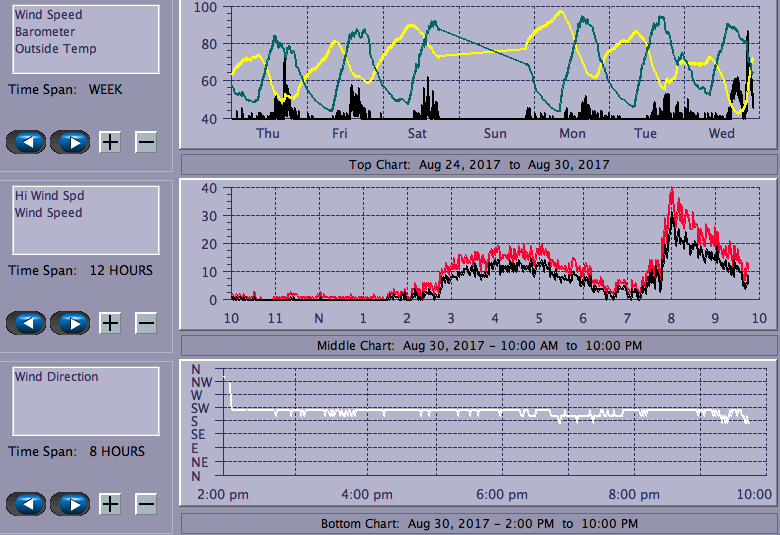Select Barometer in the top chart list
780x535 pixels.
tap(44, 32)
